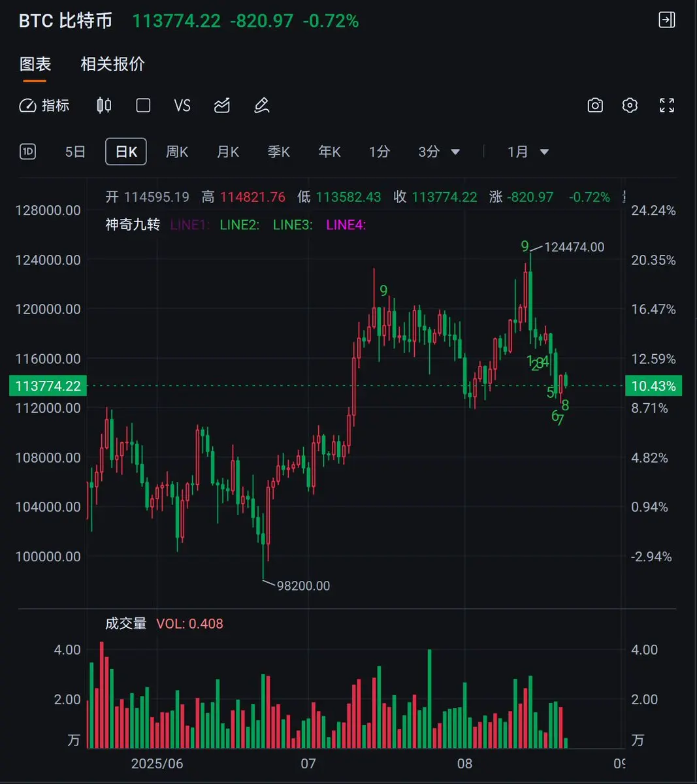Click the 16.47% right axis label

(653, 309)
